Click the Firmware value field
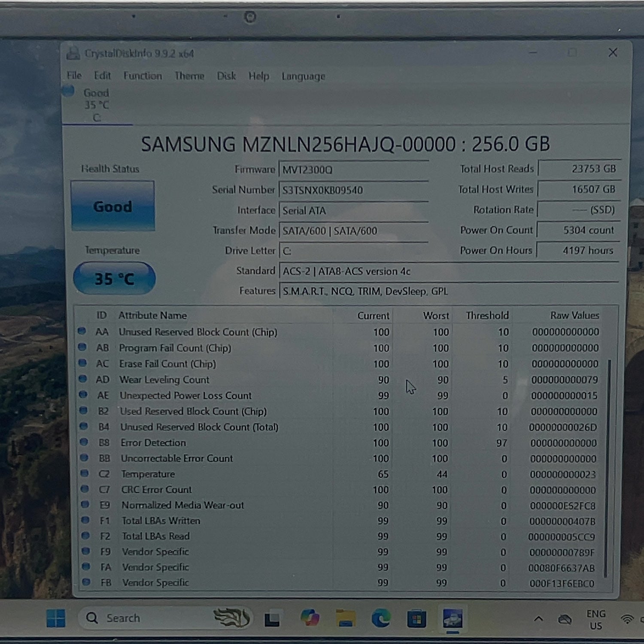The height and width of the screenshot is (644, 644). [354, 170]
